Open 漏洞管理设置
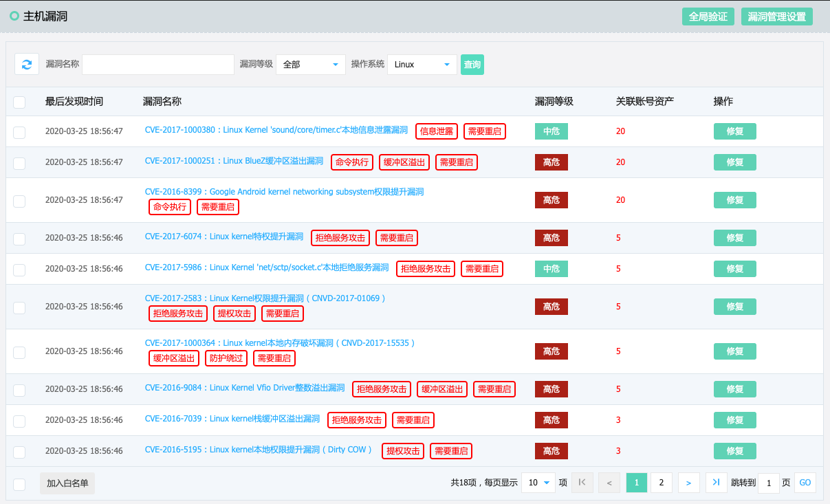This screenshot has width=830, height=504. pyautogui.click(x=776, y=17)
